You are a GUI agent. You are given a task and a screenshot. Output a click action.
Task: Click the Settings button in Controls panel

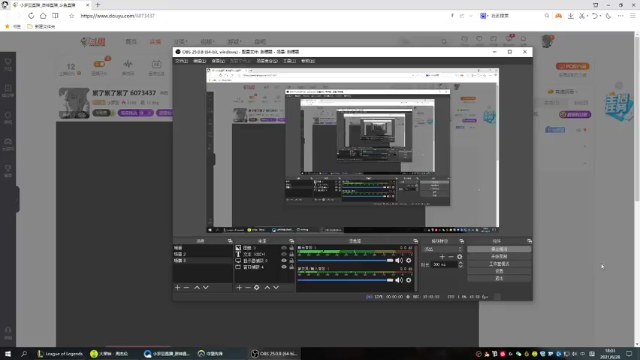click(x=499, y=271)
